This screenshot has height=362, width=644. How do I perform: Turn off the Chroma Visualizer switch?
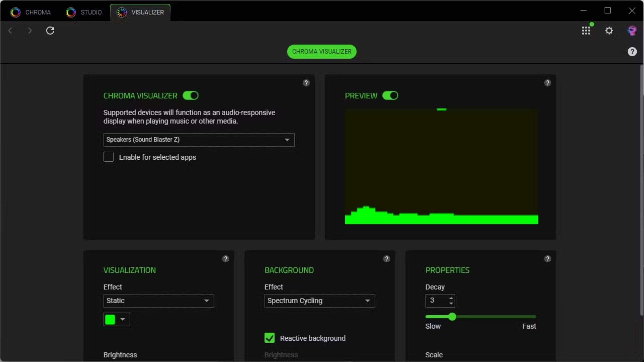tap(190, 96)
